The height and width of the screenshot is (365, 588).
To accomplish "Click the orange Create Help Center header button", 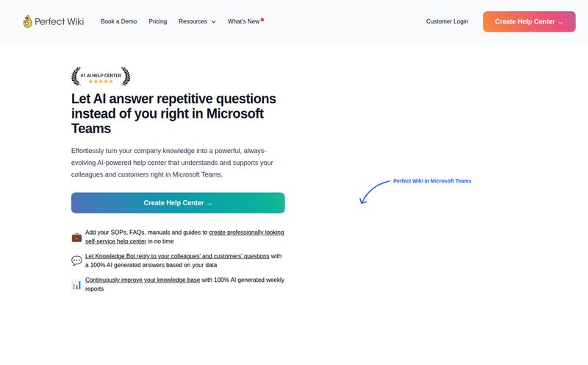I will coord(529,21).
